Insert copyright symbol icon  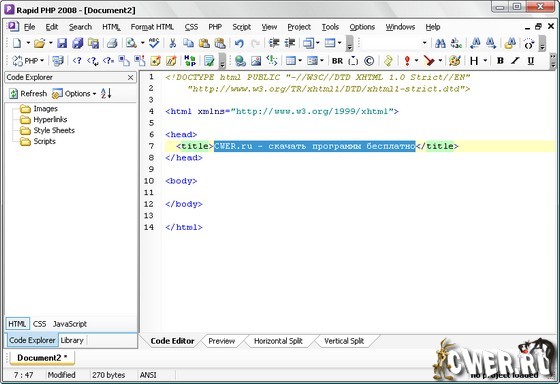tap(369, 61)
